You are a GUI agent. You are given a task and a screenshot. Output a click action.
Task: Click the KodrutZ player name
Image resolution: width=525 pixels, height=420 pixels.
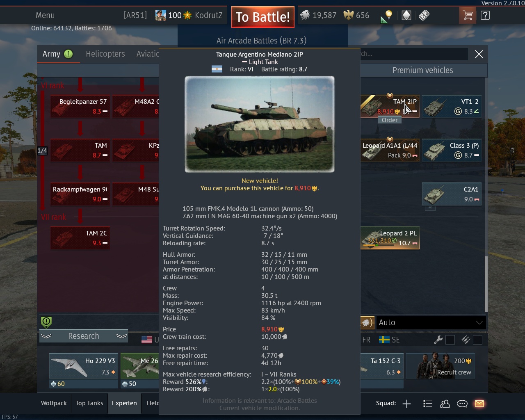pyautogui.click(x=209, y=16)
